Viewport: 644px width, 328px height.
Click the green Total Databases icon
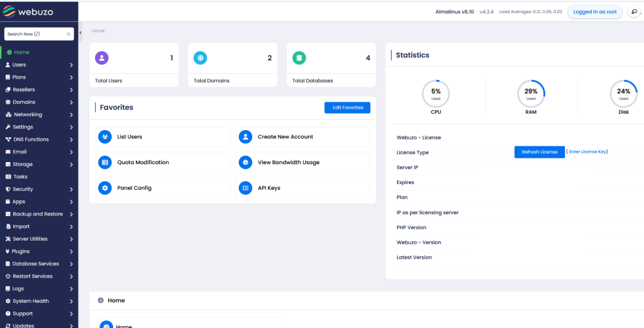pos(299,58)
